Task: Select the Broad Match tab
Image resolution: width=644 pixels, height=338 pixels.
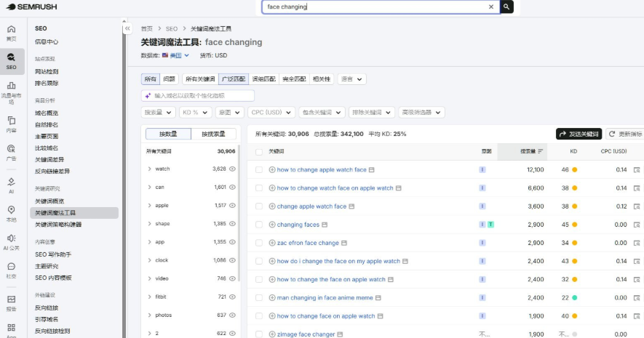Action: tap(234, 79)
